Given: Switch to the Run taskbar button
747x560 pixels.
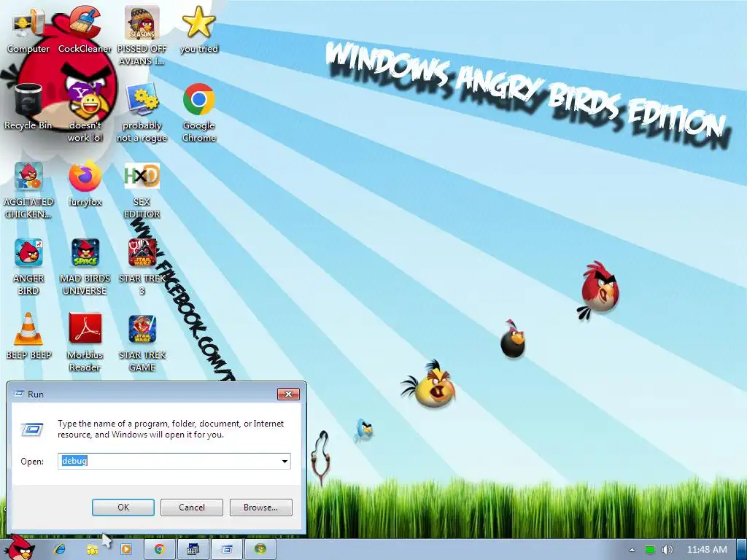Looking at the screenshot, I should pyautogui.click(x=227, y=550).
